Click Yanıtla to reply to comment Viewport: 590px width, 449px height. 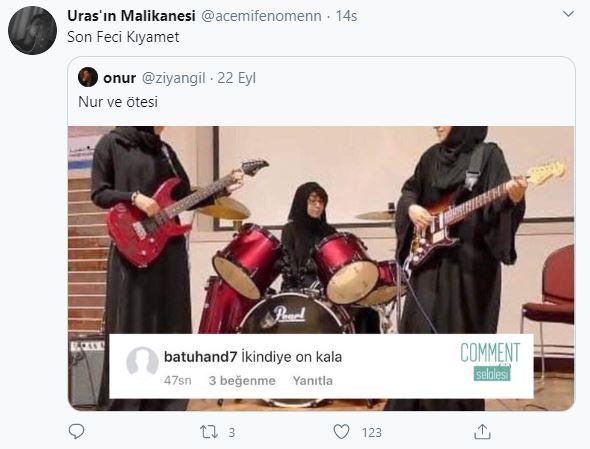(313, 381)
